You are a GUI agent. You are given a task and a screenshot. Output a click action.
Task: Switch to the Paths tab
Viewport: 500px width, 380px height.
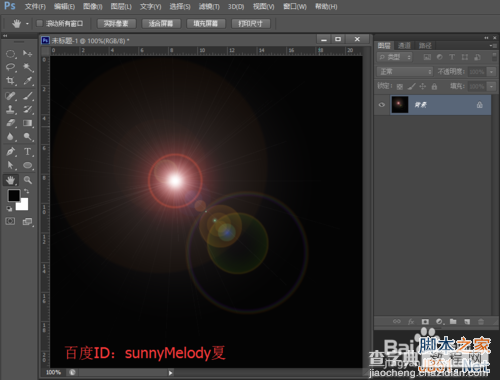coord(425,46)
